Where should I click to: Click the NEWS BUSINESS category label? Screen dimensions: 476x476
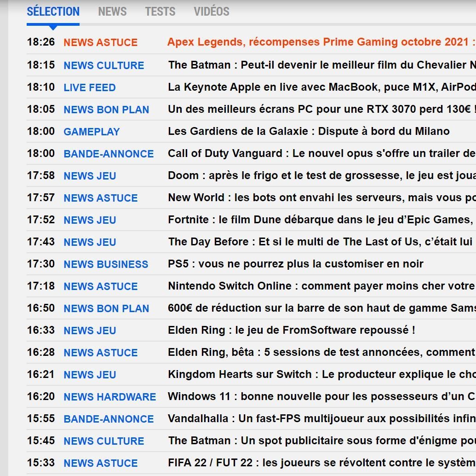tap(106, 264)
